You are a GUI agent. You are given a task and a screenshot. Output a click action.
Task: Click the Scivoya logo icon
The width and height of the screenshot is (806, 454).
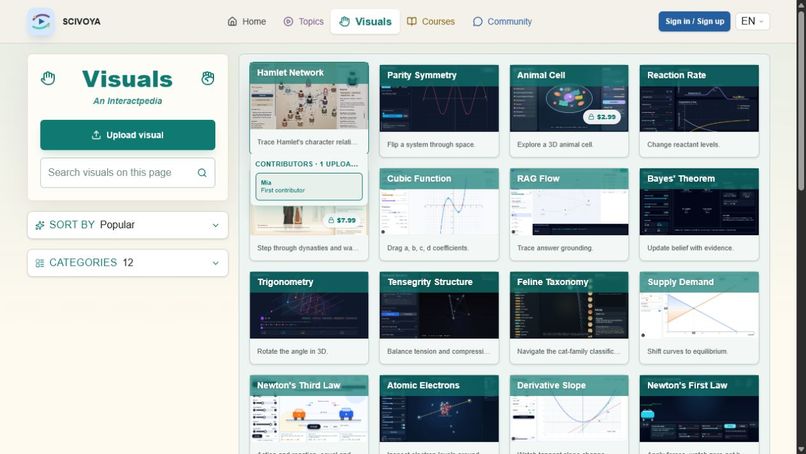click(41, 22)
